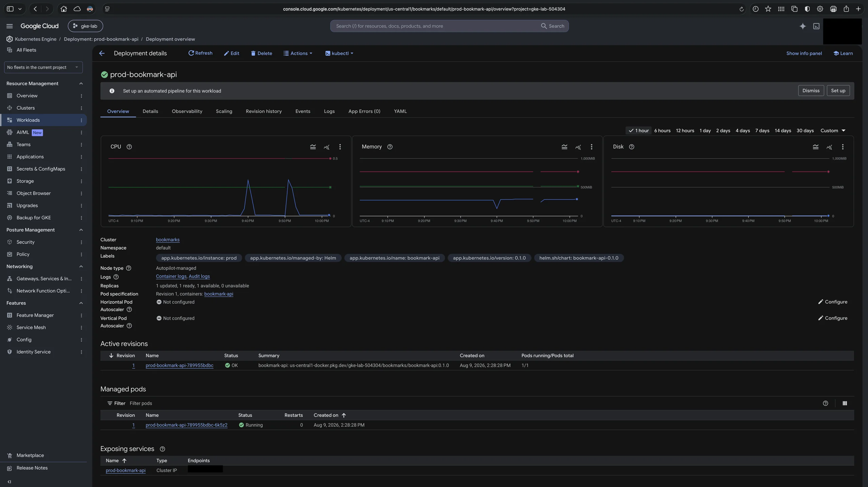
Task: Select the 30 days time range
Action: [805, 131]
